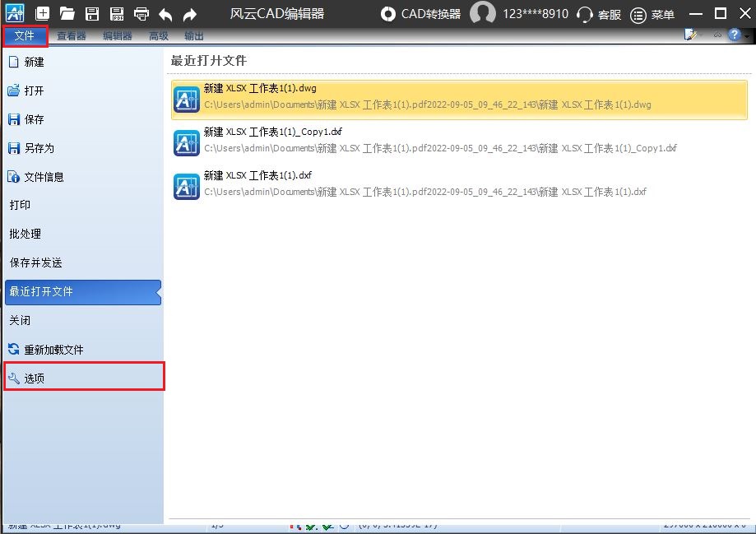The width and height of the screenshot is (756, 534).
Task: Open the CAD转换器 converter tool
Action: point(420,14)
